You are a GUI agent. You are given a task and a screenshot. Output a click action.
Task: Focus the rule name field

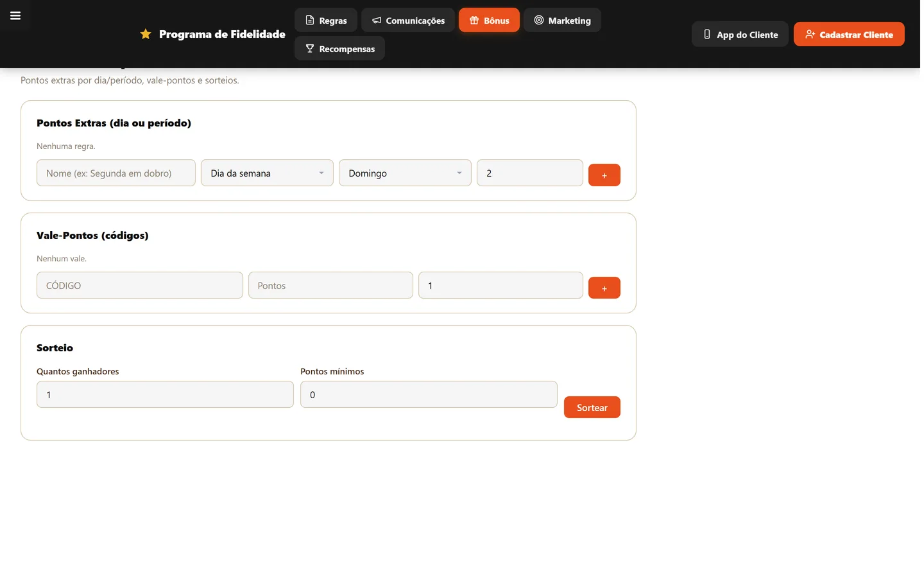pos(116,173)
